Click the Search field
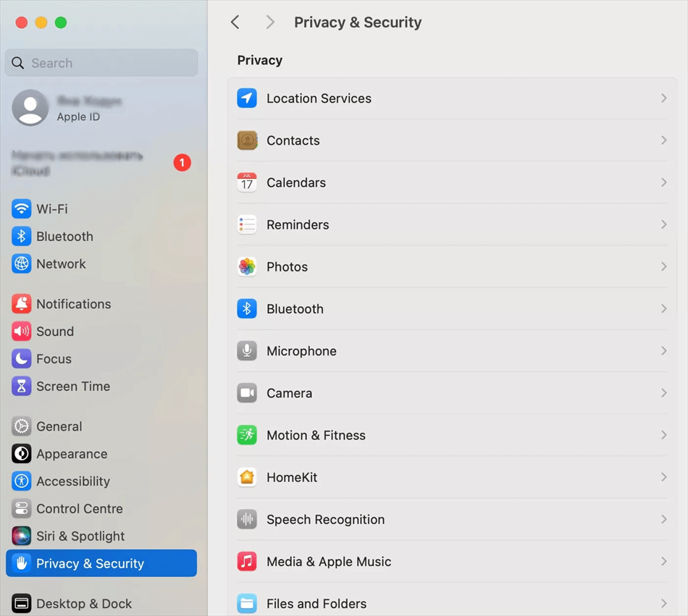Screen dimensions: 688x616 (x=101, y=63)
